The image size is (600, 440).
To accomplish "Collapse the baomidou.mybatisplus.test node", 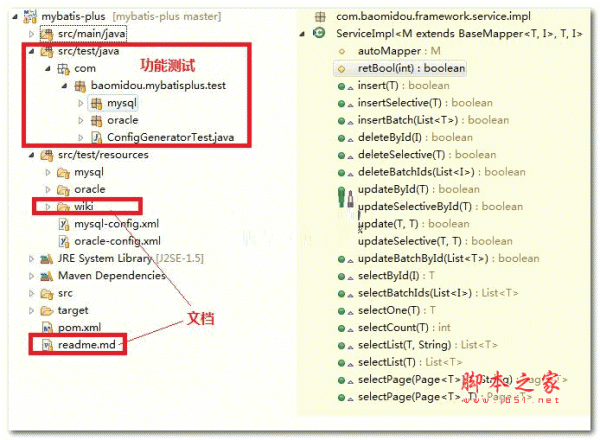I will (64, 86).
